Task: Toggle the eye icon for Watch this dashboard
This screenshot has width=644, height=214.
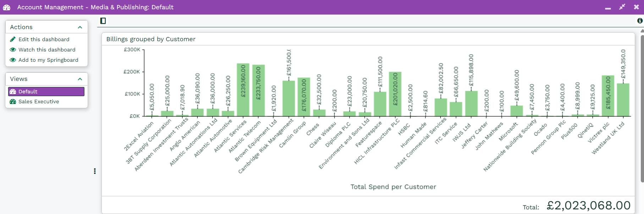Action: (x=13, y=50)
